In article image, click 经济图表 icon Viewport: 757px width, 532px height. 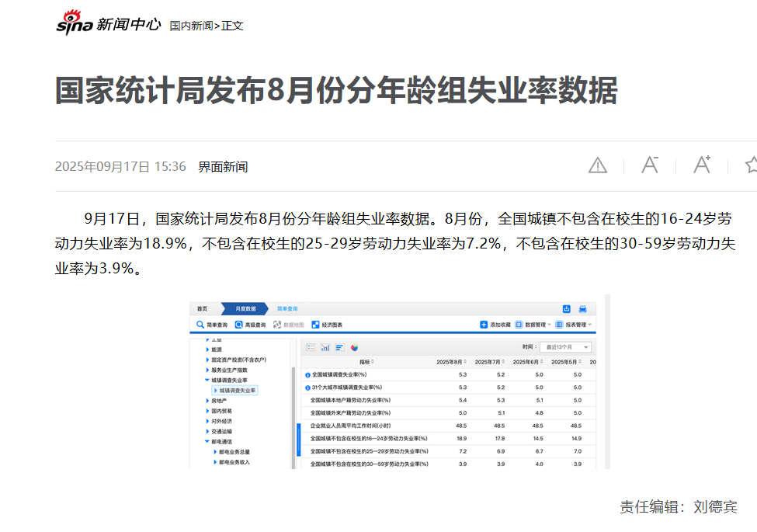[315, 325]
